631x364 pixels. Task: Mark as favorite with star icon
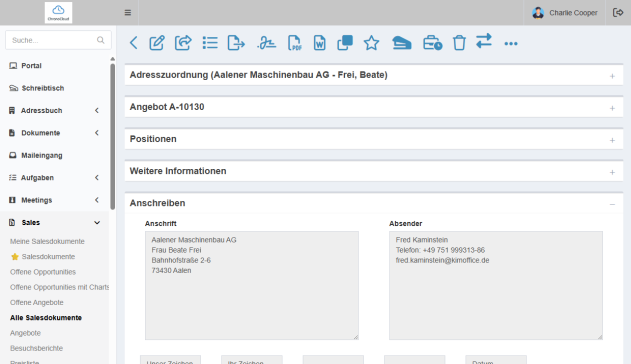pyautogui.click(x=371, y=43)
